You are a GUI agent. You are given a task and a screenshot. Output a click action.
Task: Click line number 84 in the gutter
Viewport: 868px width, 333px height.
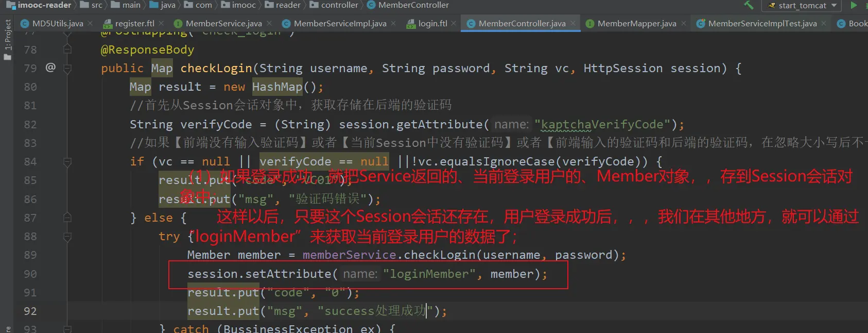pyautogui.click(x=30, y=162)
